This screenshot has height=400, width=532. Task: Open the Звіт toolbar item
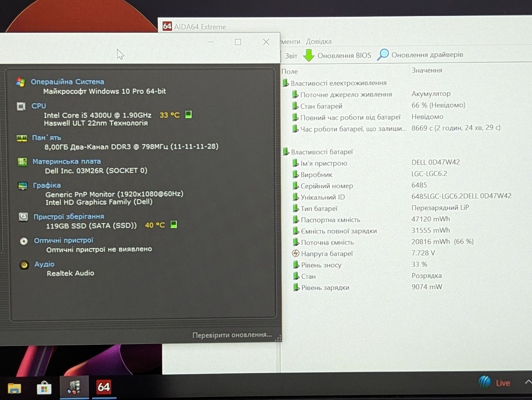[291, 56]
